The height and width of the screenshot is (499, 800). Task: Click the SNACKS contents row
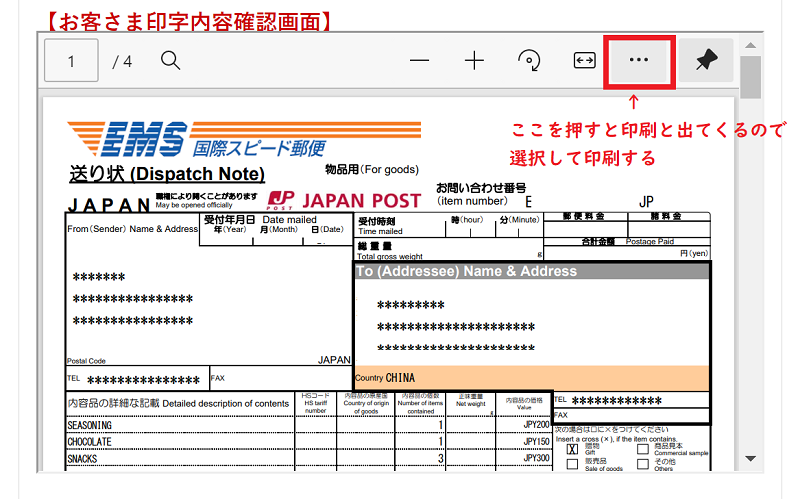[x=308, y=459]
